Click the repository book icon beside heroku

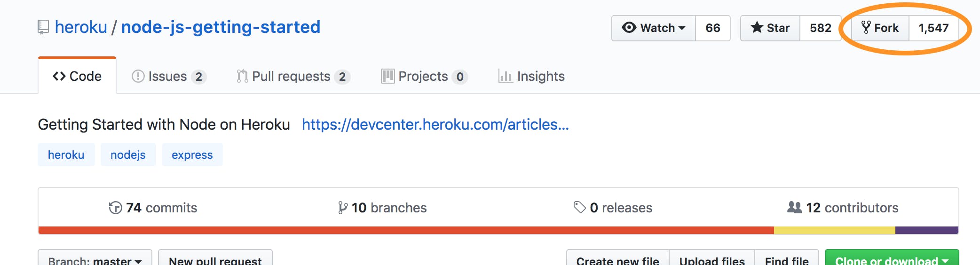[x=43, y=27]
